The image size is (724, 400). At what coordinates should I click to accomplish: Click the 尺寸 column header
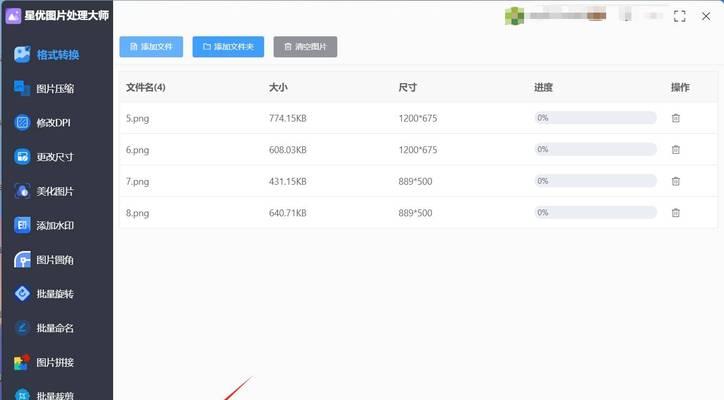click(408, 87)
